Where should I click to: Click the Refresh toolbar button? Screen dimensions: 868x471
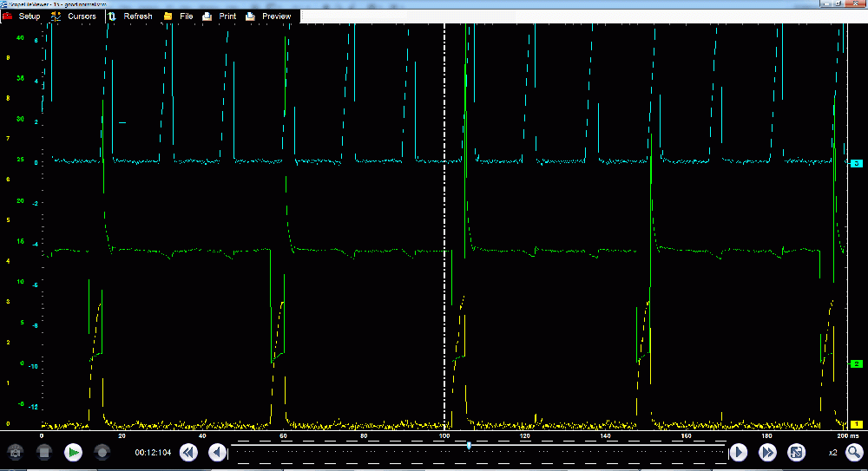[137, 16]
